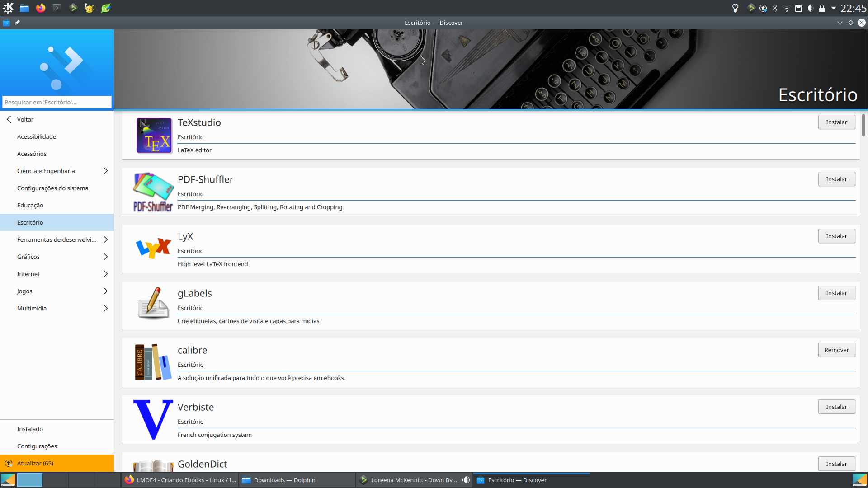This screenshot has height=488, width=868.
Task: Expand the Gráficos category arrow
Action: [x=105, y=257]
